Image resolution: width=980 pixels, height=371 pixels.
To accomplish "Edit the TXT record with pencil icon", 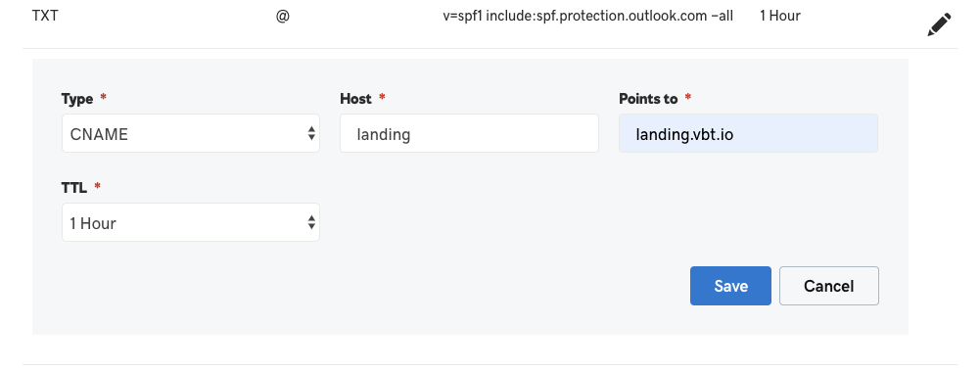I will click(939, 25).
